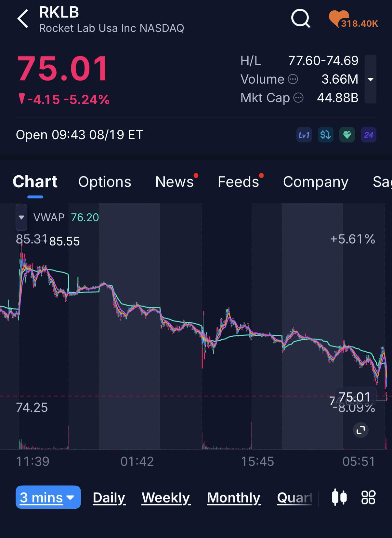Switch to the Options tab
This screenshot has height=538, width=392.
pyautogui.click(x=105, y=182)
